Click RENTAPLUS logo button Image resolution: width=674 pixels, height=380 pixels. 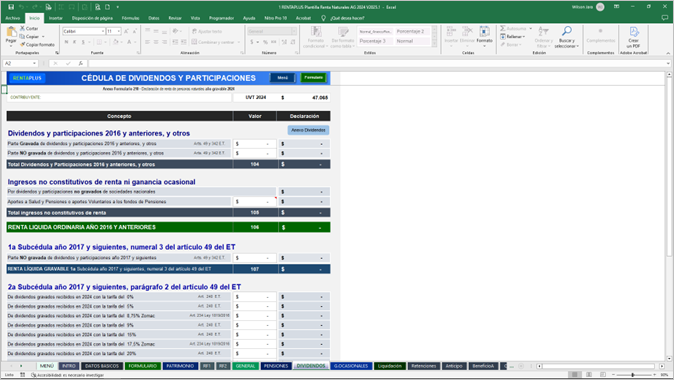point(27,78)
